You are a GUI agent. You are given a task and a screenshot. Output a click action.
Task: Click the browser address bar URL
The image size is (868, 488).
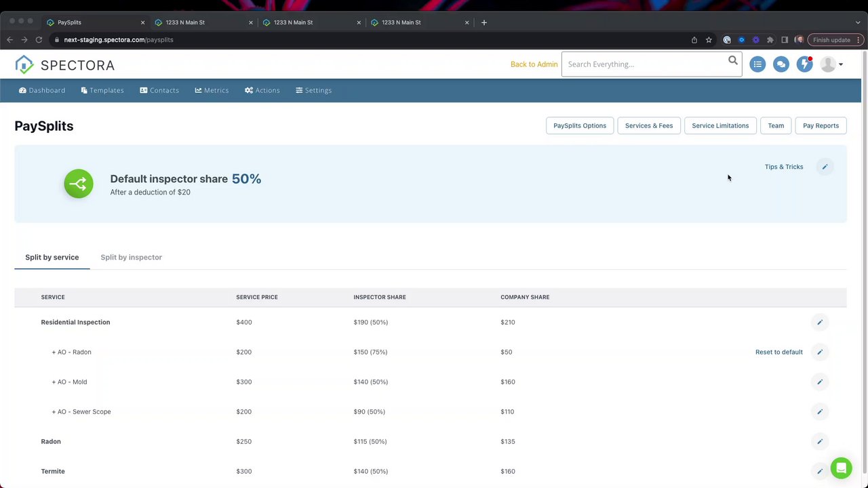pyautogui.click(x=119, y=40)
